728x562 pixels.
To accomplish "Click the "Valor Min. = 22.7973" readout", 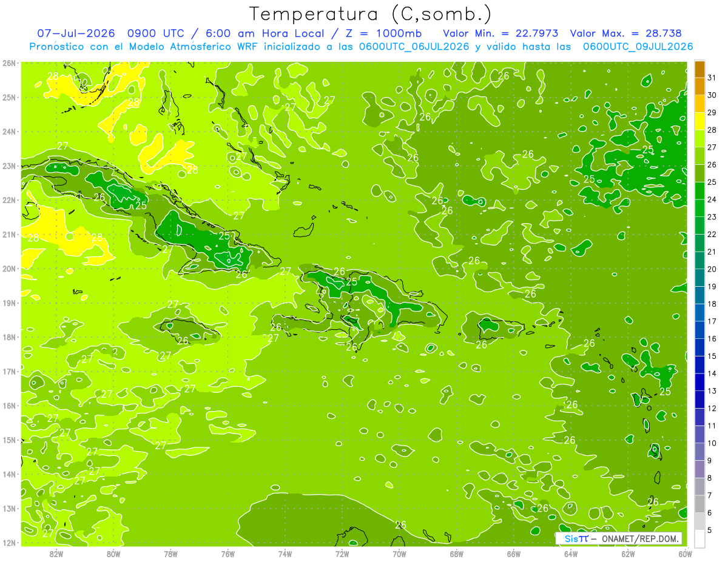I will pyautogui.click(x=500, y=33).
